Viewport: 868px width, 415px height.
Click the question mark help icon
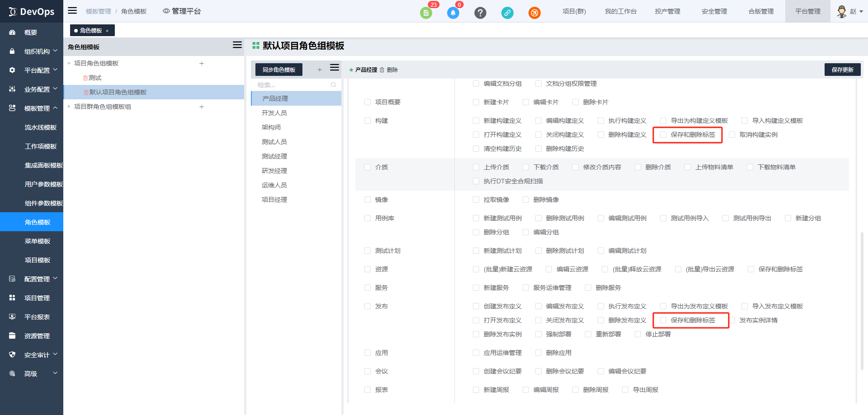point(480,13)
